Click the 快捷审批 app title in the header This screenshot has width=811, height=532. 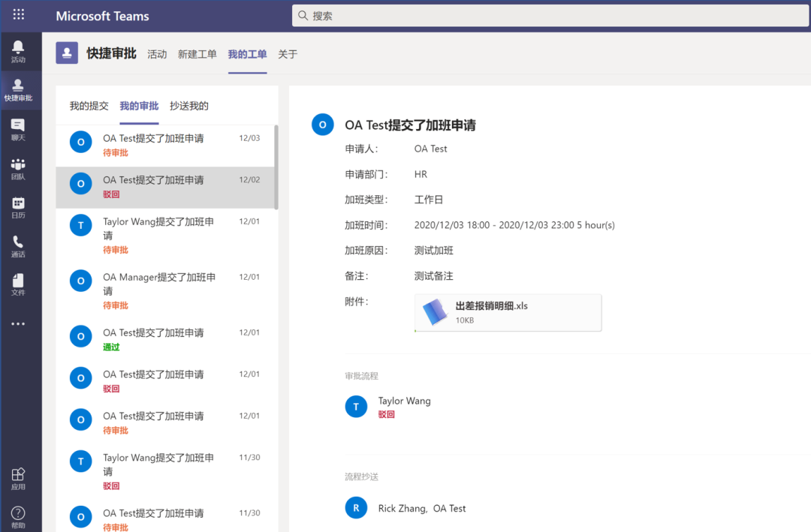(x=111, y=53)
